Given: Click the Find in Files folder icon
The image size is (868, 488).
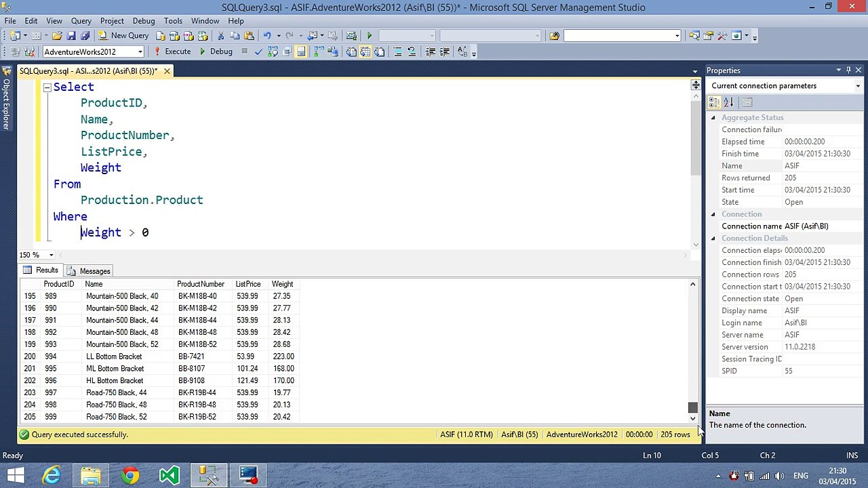Looking at the screenshot, I should point(554,36).
